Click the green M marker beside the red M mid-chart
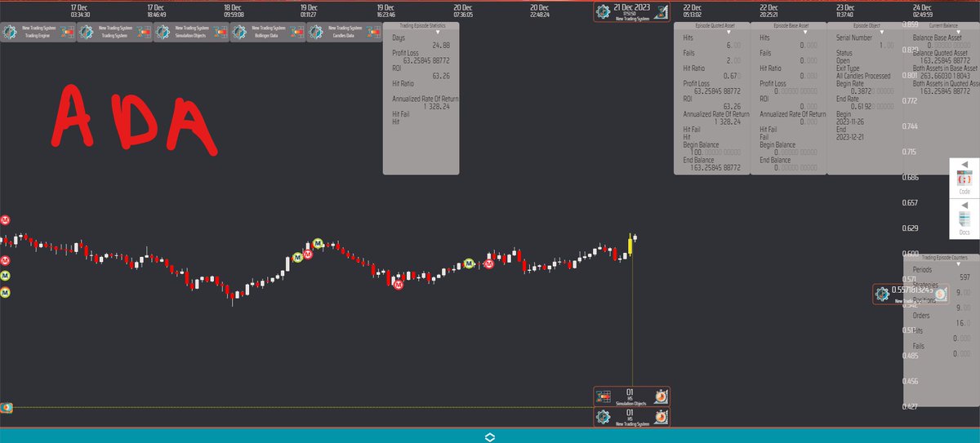Viewport: 980px width, 443px height. pyautogui.click(x=298, y=257)
